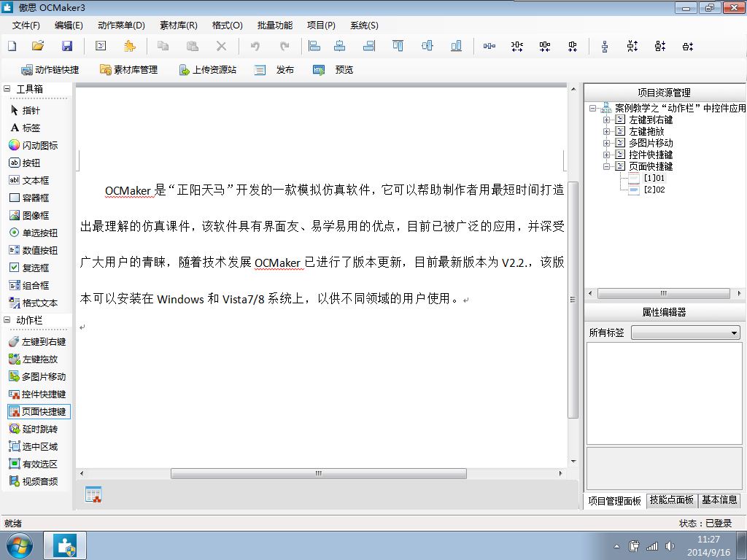Select the 标签 label tool
Viewport: 747px width, 560px height.
(x=26, y=128)
